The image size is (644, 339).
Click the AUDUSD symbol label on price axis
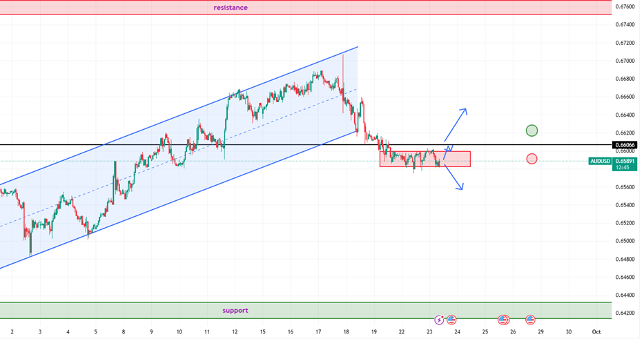pyautogui.click(x=600, y=161)
